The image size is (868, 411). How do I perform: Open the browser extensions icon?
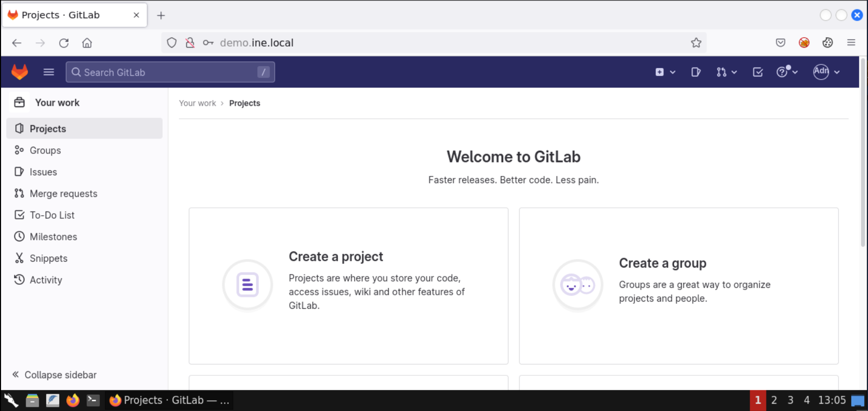pos(828,43)
